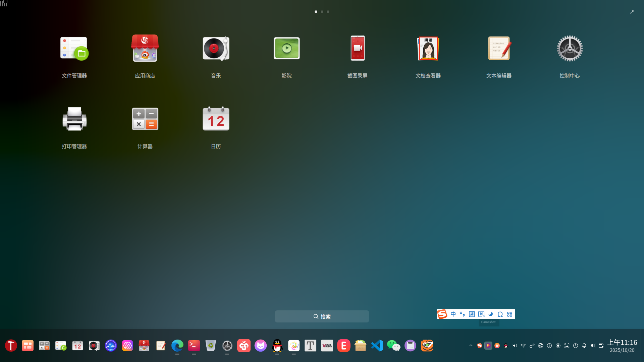Launch the 影院 movie player
The height and width of the screenshot is (362, 644).
pos(286,49)
